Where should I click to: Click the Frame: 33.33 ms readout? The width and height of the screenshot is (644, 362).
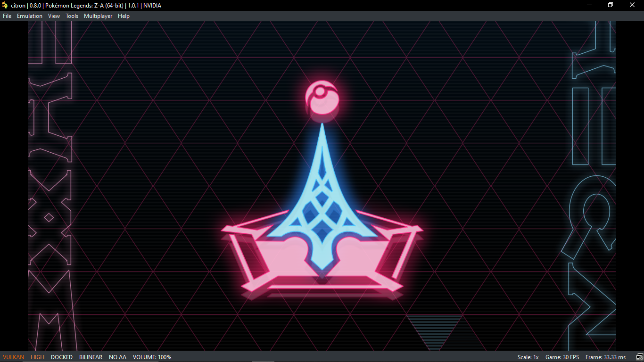click(x=606, y=357)
